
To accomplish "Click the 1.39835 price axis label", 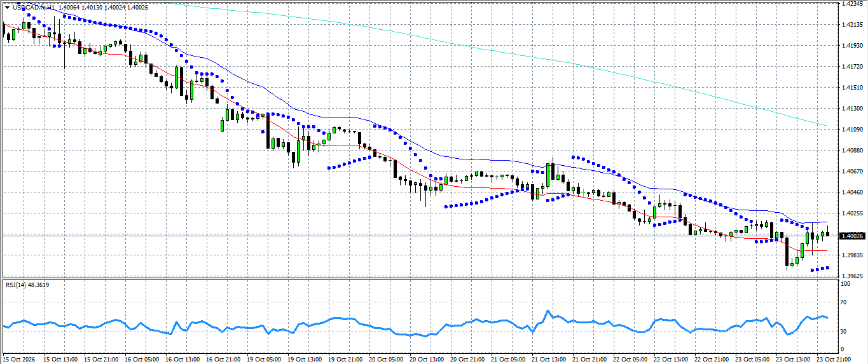I will [x=851, y=255].
